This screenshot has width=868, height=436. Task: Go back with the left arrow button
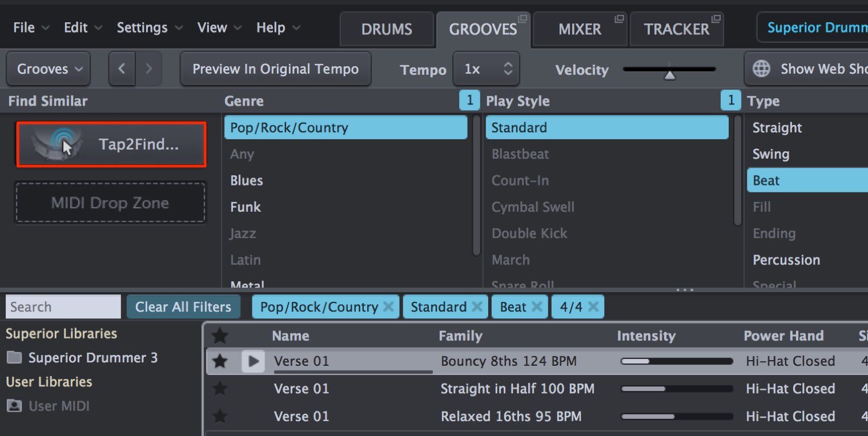click(122, 69)
